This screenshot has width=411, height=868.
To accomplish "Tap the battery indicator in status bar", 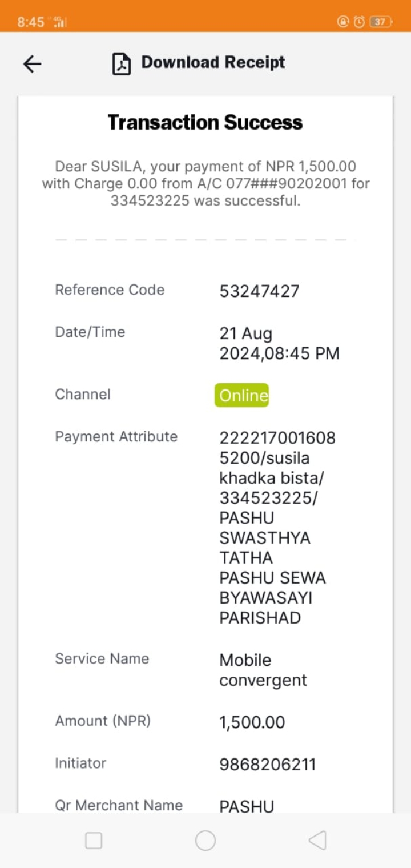I will click(x=380, y=22).
